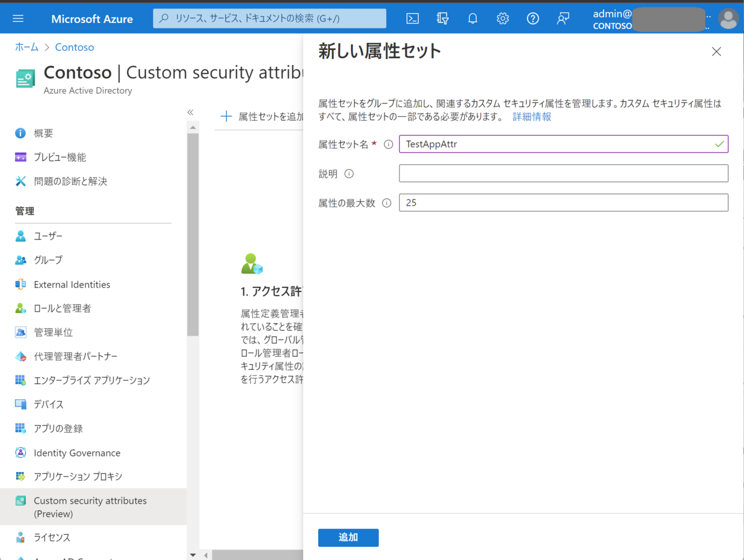Open the notifications bell
The image size is (744, 560).
point(472,19)
